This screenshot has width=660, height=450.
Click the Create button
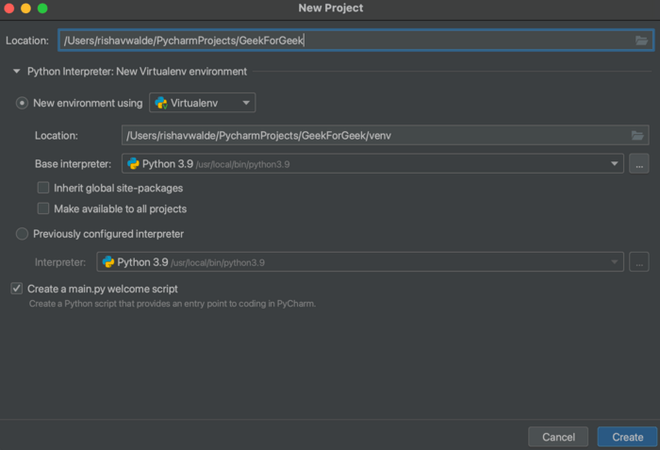tap(627, 437)
